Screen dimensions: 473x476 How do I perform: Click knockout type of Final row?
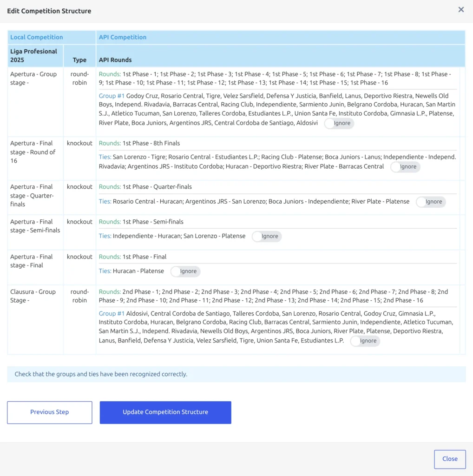point(79,257)
